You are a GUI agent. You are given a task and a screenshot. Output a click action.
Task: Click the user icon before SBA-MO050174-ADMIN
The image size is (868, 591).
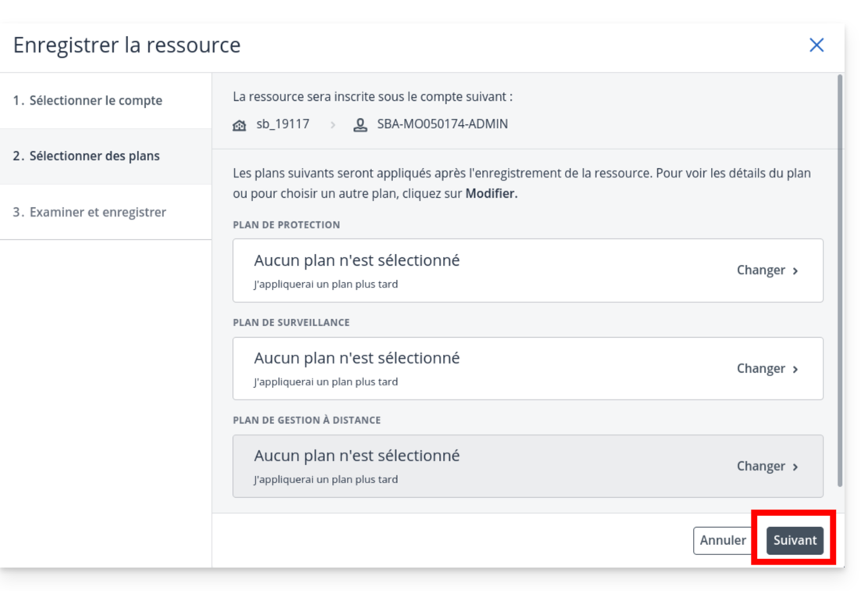coord(360,125)
